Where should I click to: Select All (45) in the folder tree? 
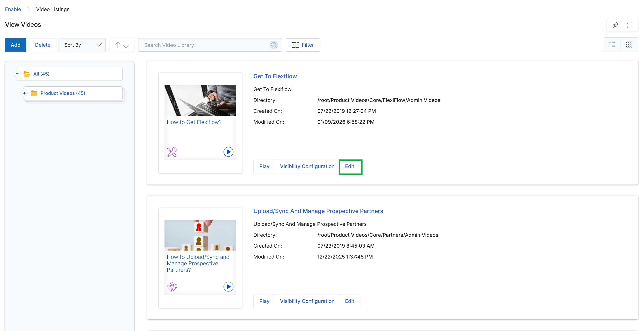click(x=41, y=74)
